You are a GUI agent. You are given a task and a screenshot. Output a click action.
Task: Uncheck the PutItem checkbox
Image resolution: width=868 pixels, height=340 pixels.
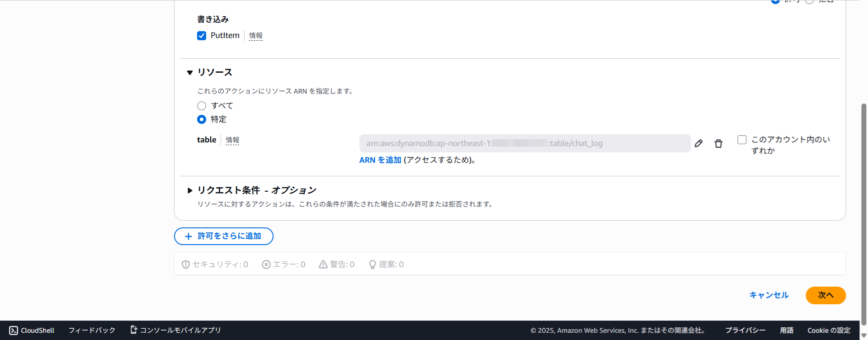tap(202, 36)
